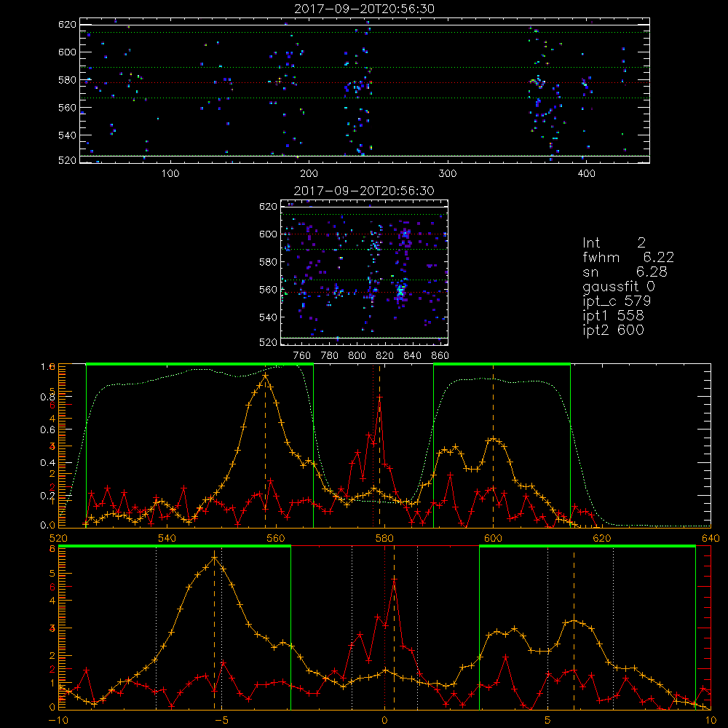The height and width of the screenshot is (728, 728).
Task: Click x-axis label -10 of bottom profile plot
Action: point(58,720)
